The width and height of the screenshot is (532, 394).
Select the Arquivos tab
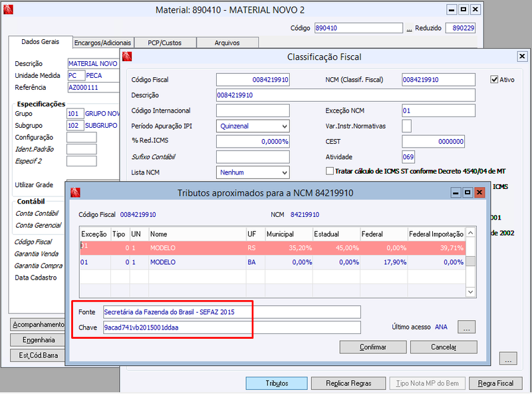point(227,43)
